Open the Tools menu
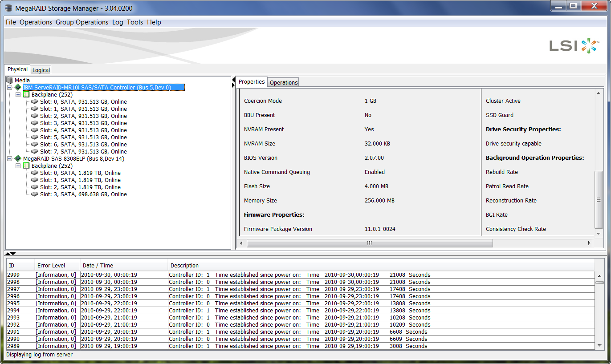The width and height of the screenshot is (611, 364). point(135,22)
